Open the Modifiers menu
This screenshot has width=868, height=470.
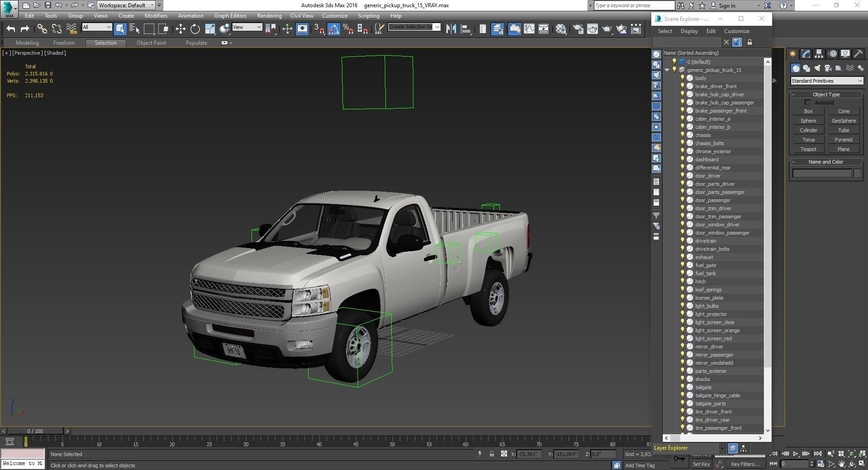coord(156,16)
